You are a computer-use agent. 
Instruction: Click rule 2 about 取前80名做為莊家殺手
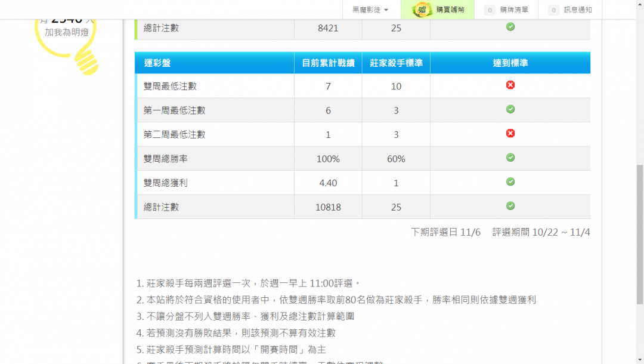pyautogui.click(x=336, y=300)
